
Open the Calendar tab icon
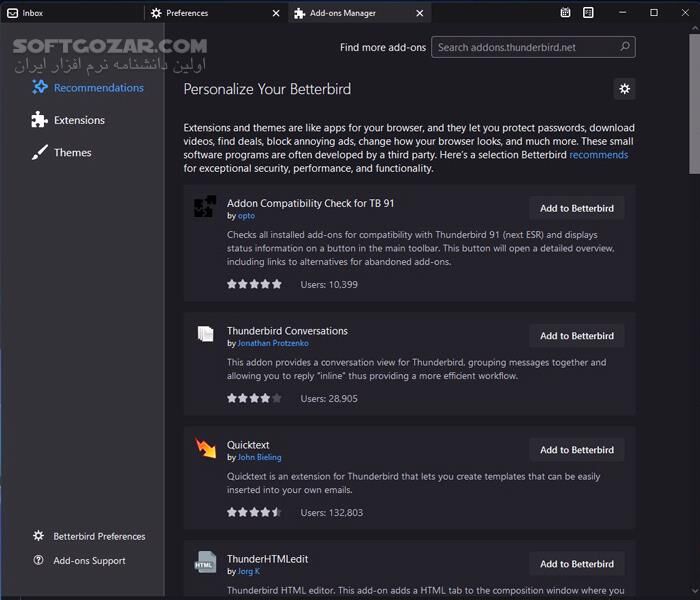coord(565,13)
